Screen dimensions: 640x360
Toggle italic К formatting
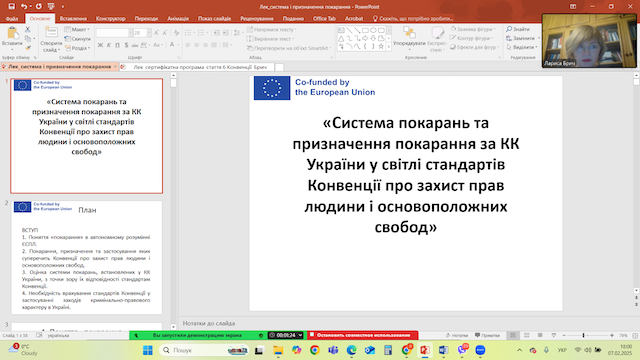coord(109,45)
